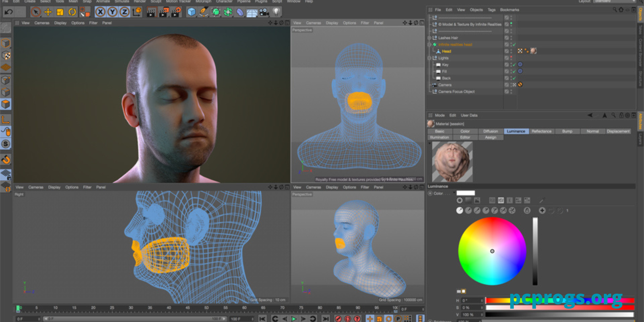The height and width of the screenshot is (322, 644).
Task: Toggle the Back light enabled checkmark
Action: [x=514, y=78]
